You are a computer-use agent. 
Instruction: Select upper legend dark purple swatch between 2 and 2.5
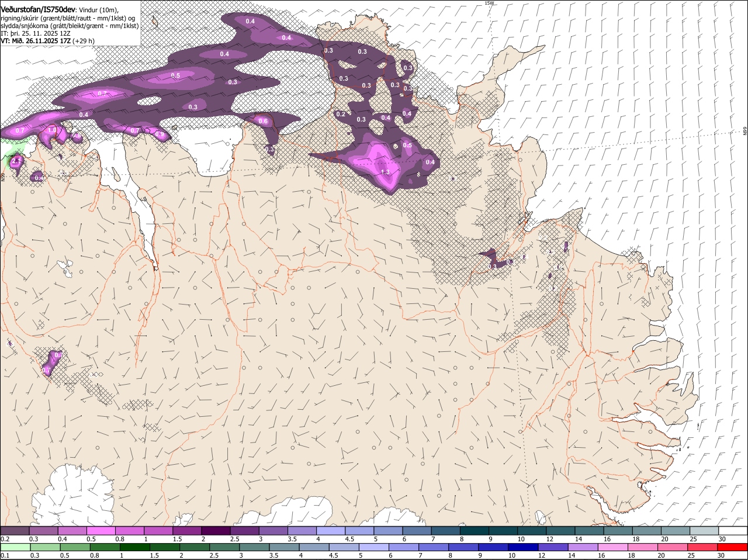coord(216,530)
